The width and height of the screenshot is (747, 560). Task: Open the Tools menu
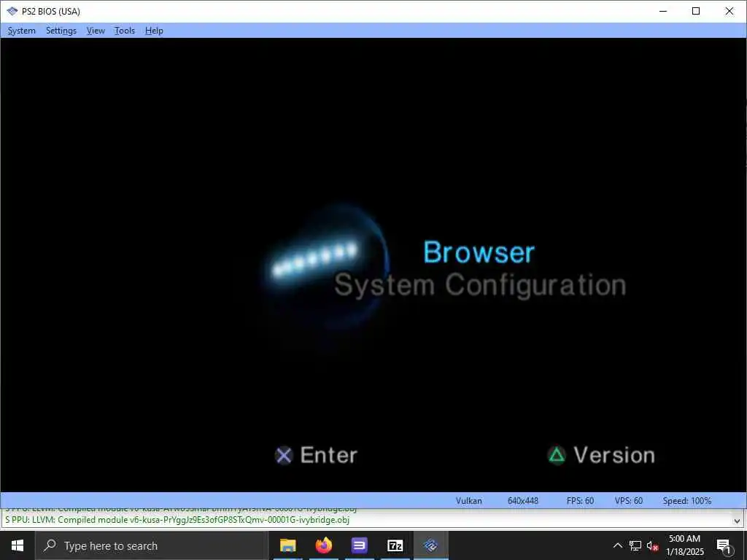pos(125,31)
